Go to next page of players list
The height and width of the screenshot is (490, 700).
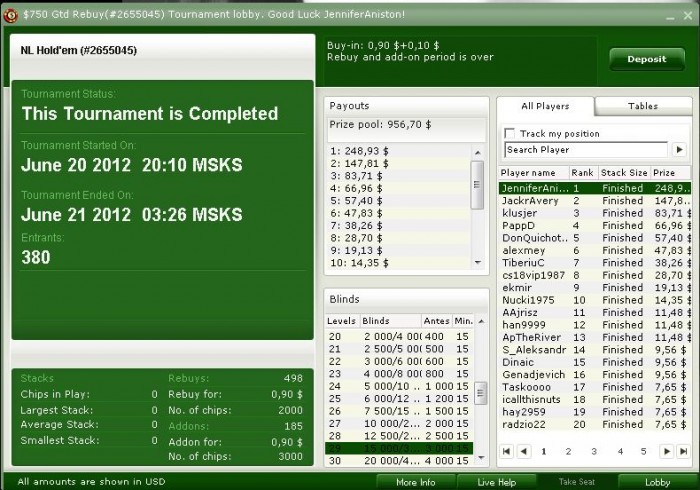(666, 451)
